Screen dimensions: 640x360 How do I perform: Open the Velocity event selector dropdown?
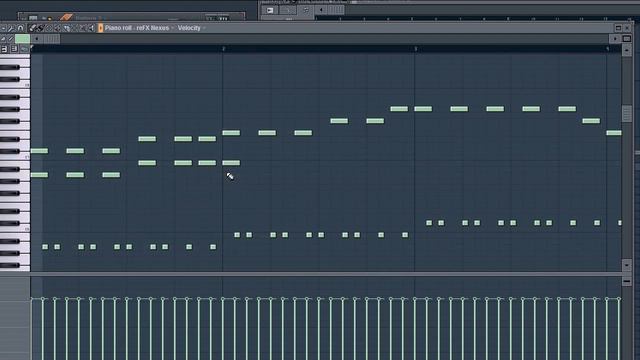pyautogui.click(x=192, y=28)
